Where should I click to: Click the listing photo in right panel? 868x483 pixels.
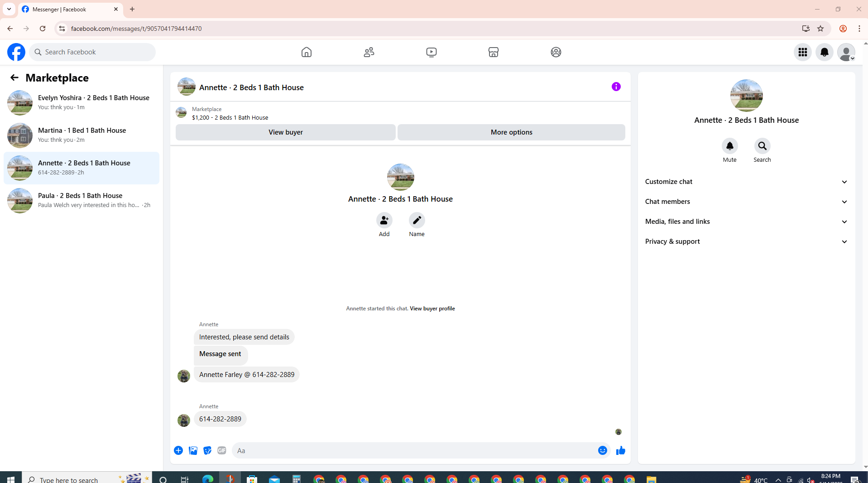coord(746,96)
